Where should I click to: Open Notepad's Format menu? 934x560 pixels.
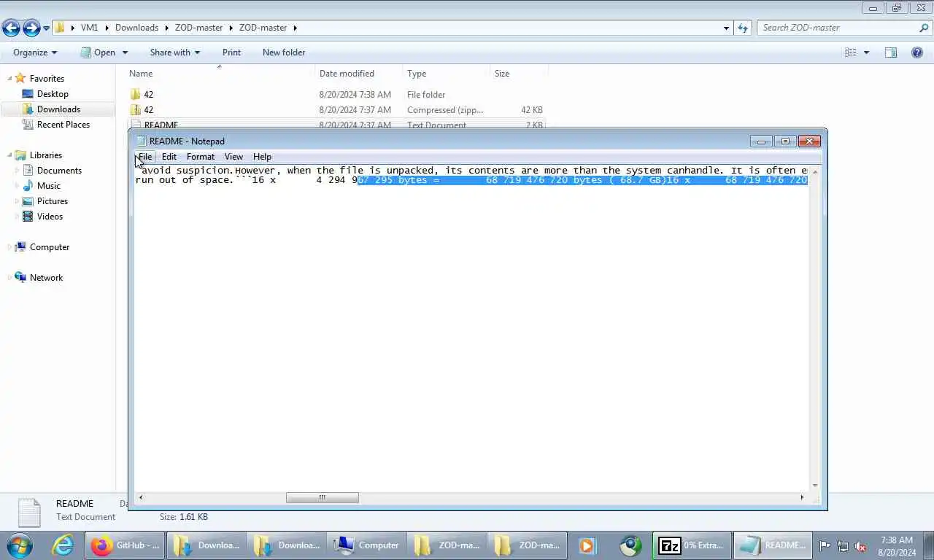[201, 157]
